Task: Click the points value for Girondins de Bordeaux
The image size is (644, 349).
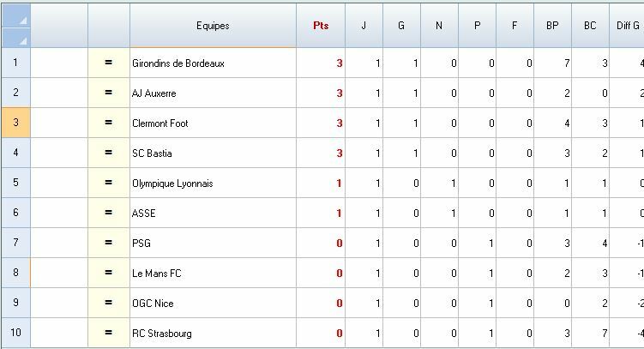Action: point(339,63)
